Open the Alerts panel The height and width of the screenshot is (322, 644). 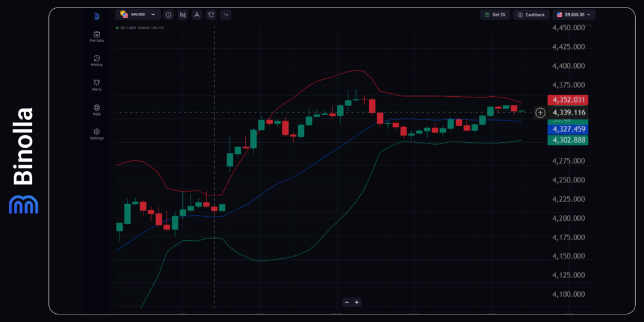point(96,85)
